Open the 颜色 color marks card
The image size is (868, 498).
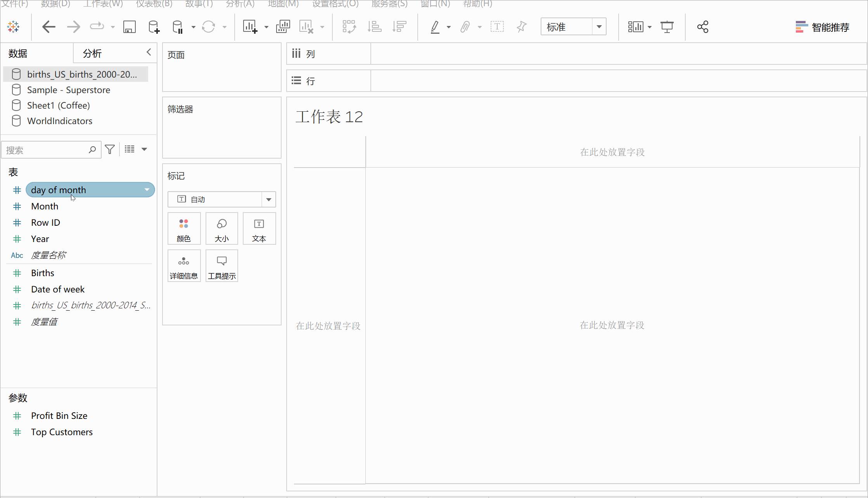(184, 229)
